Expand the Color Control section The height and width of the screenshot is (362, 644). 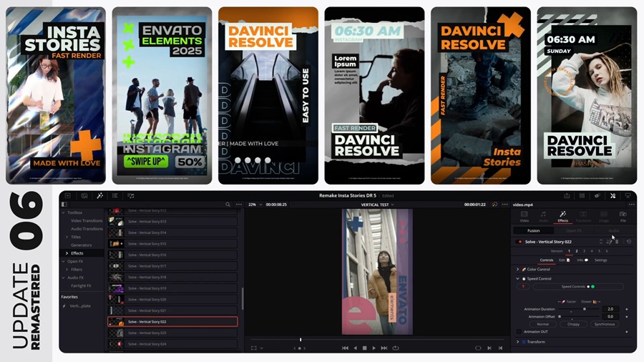[517, 269]
